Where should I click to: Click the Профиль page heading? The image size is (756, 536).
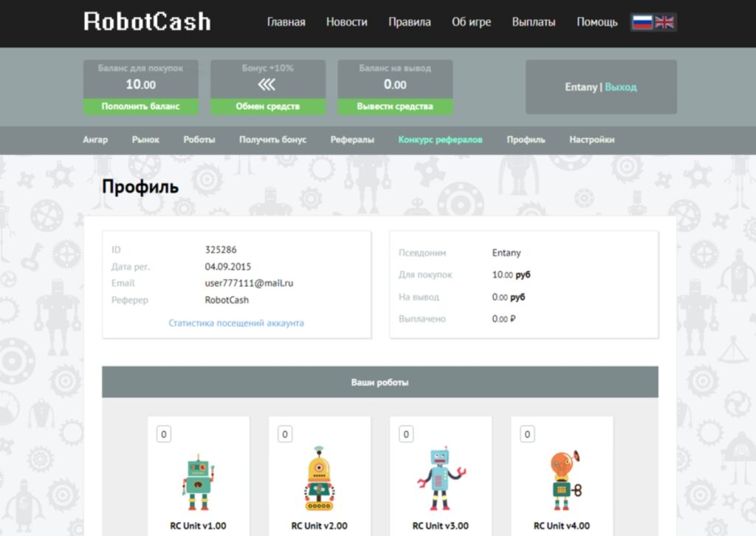[x=140, y=187]
